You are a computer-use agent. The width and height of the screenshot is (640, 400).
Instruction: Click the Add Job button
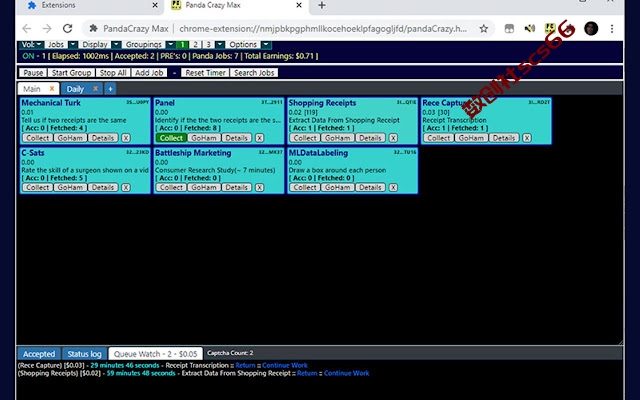[149, 73]
